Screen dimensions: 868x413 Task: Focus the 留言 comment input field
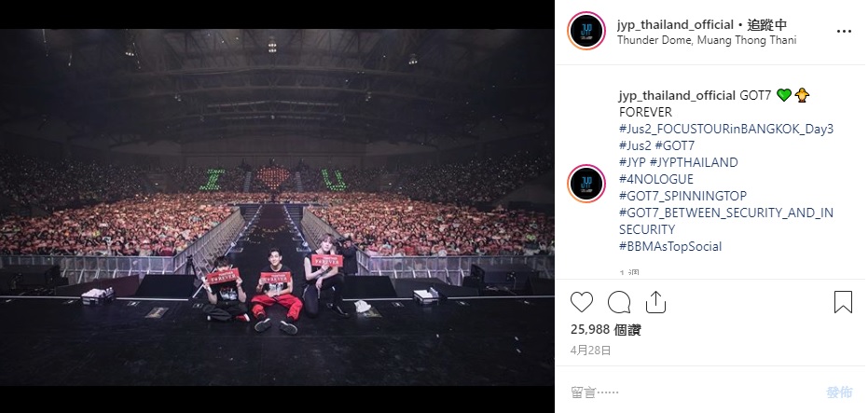(692, 392)
